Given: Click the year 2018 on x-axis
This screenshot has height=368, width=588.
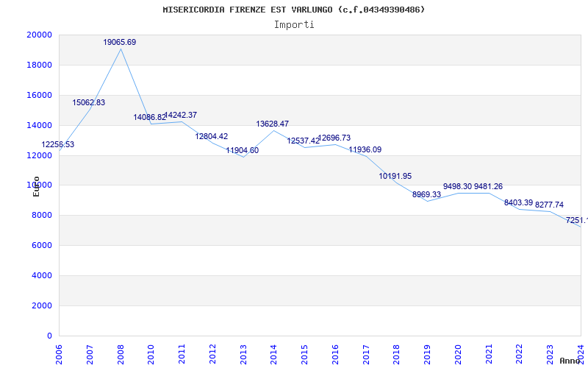Looking at the screenshot, I should click(397, 355).
